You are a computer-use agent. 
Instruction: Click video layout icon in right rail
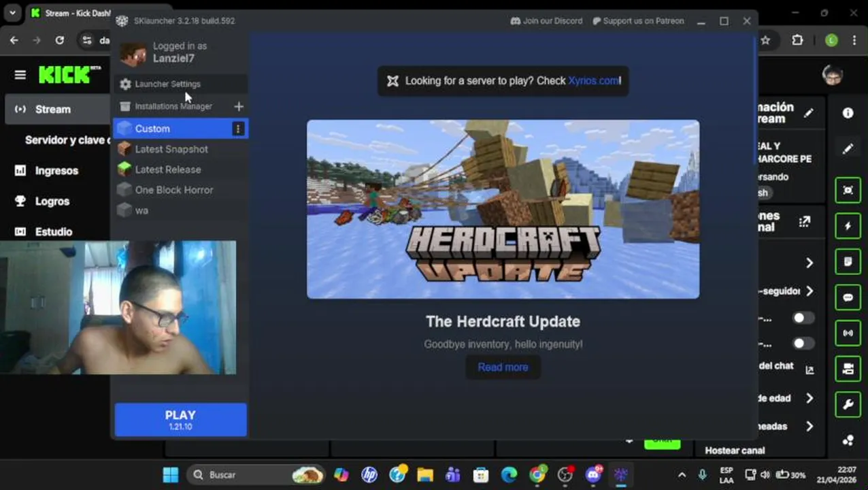coord(848,369)
